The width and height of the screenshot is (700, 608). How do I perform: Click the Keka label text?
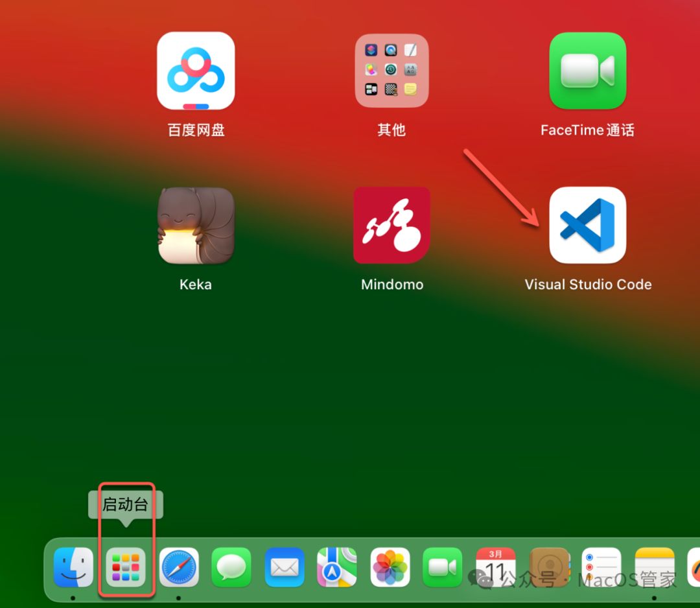(196, 285)
